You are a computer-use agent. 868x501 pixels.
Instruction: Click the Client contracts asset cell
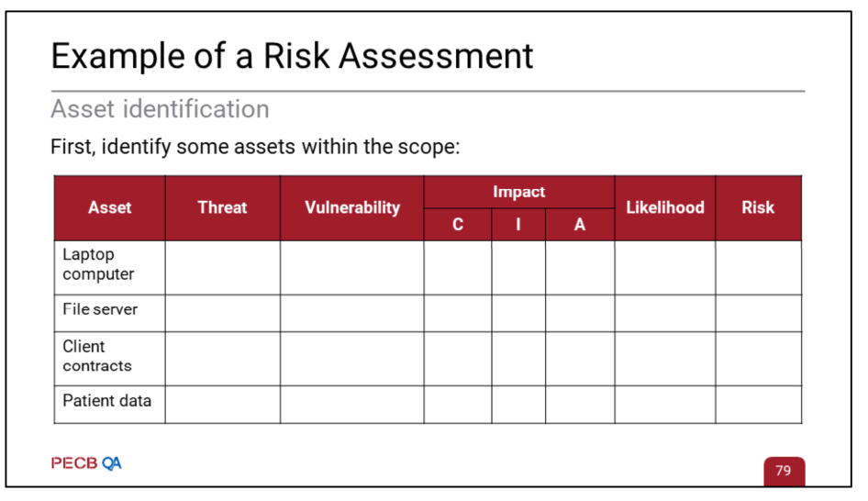coord(109,359)
